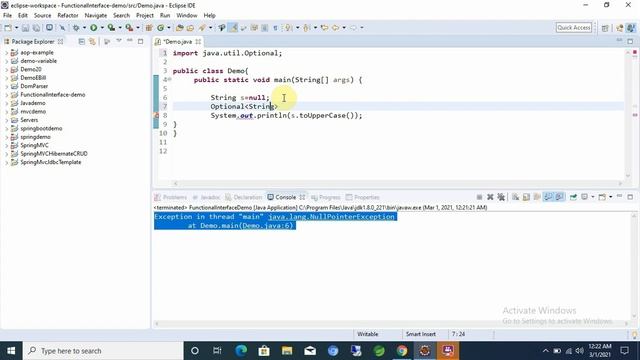Click the editor vertical scrollbar
Image resolution: width=640 pixels, height=360 pixels.
(x=628, y=114)
